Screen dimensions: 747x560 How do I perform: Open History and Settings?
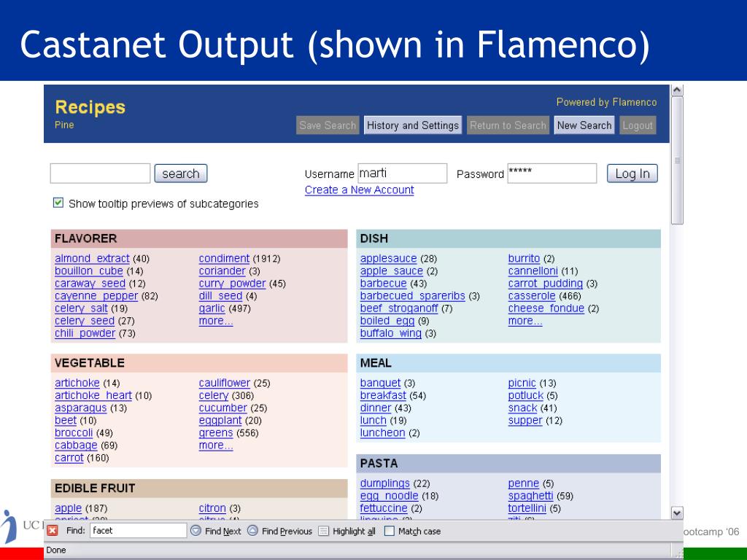click(413, 125)
